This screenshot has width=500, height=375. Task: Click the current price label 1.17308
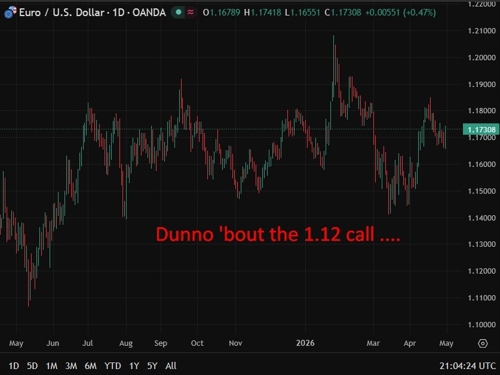coord(481,129)
